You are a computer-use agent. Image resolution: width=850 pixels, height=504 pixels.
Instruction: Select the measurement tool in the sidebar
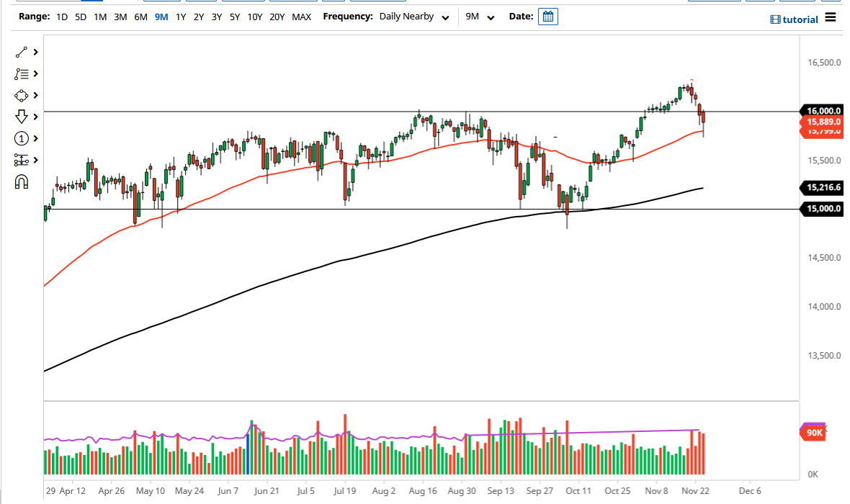19,160
